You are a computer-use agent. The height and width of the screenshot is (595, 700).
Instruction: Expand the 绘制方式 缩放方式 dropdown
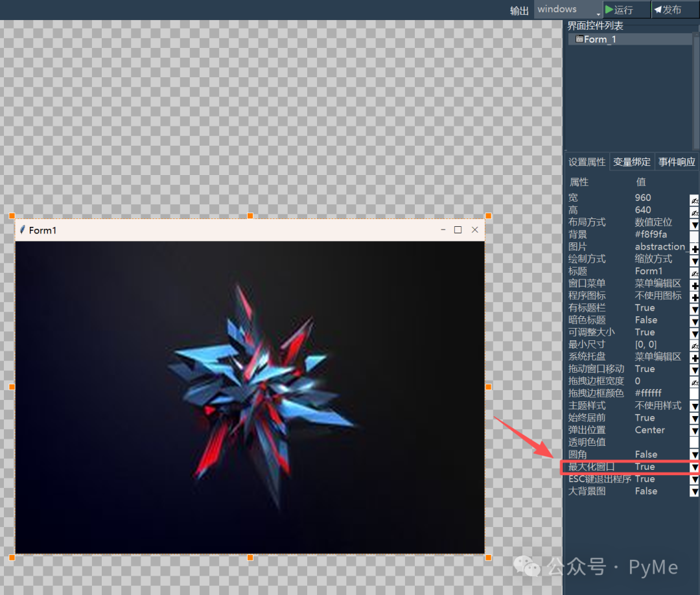point(694,259)
